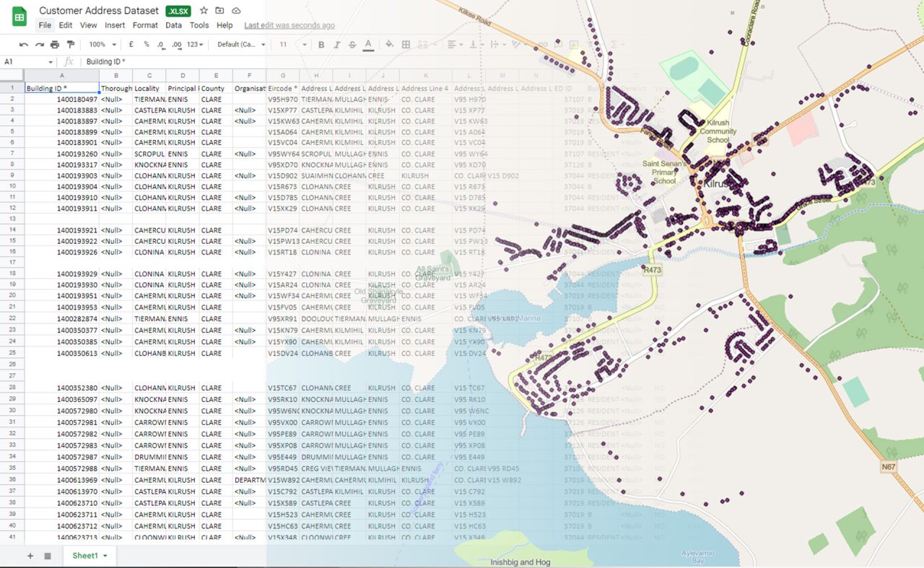Toggle Strikethrough formatting
The width and height of the screenshot is (924, 568).
[352, 45]
